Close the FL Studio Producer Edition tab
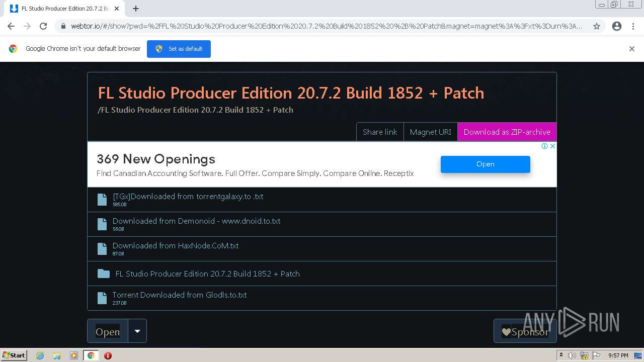The height and width of the screenshot is (362, 644). coord(117,9)
